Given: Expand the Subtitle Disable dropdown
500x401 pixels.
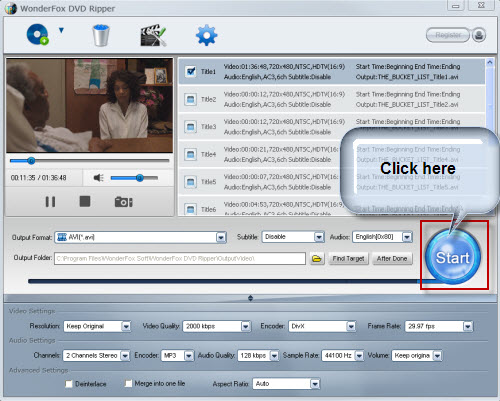Looking at the screenshot, I should click(293, 237).
